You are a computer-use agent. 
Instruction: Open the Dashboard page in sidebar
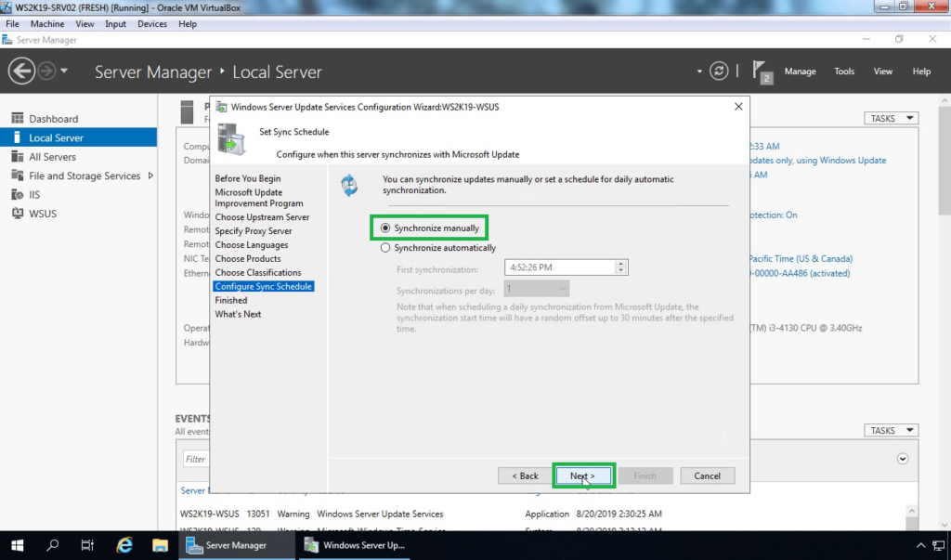click(53, 119)
